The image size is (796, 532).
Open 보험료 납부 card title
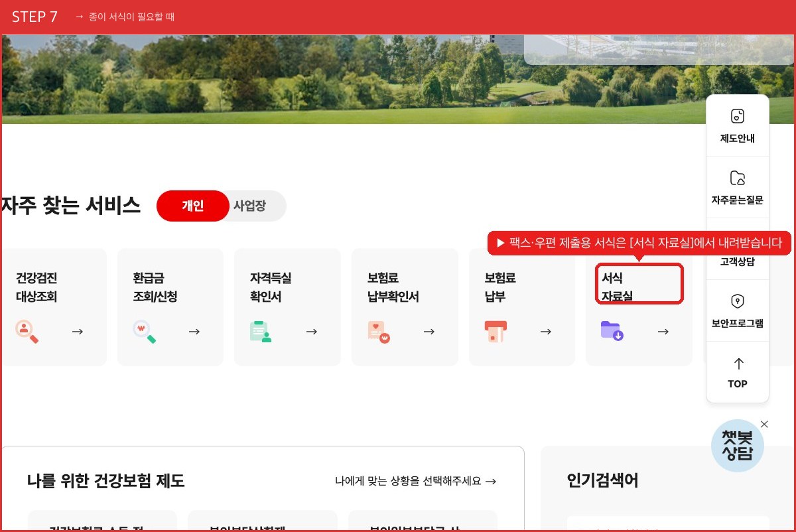point(500,287)
